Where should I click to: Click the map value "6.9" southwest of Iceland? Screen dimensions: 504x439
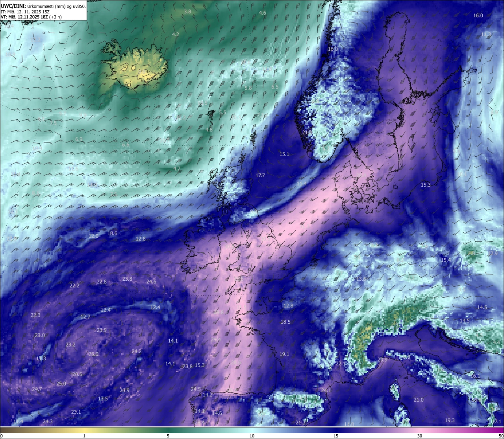tap(79, 139)
